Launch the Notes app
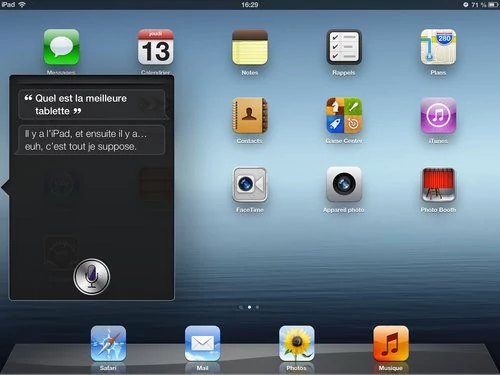This screenshot has width=500, height=375. (x=250, y=47)
